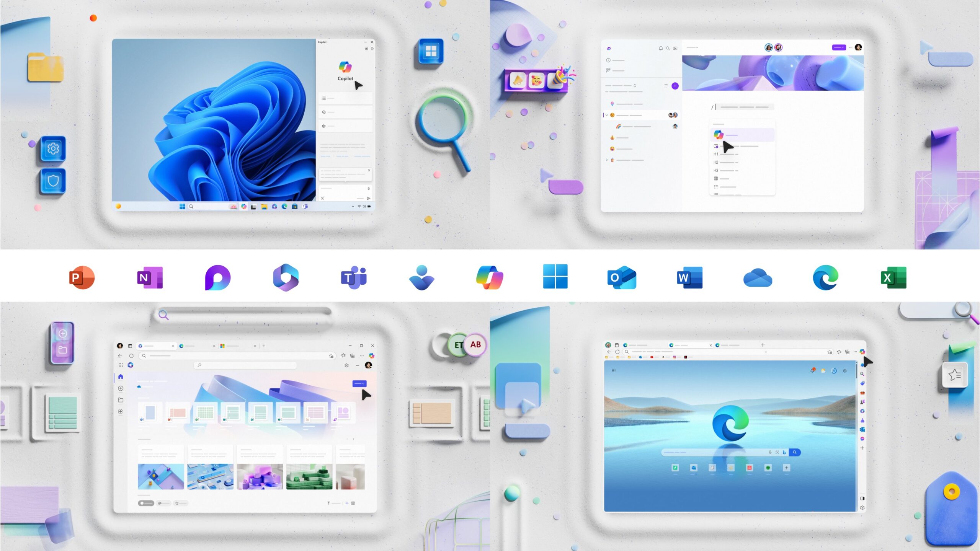The width and height of the screenshot is (980, 551).
Task: Click the notifications bell in the Teams header
Action: (x=661, y=49)
